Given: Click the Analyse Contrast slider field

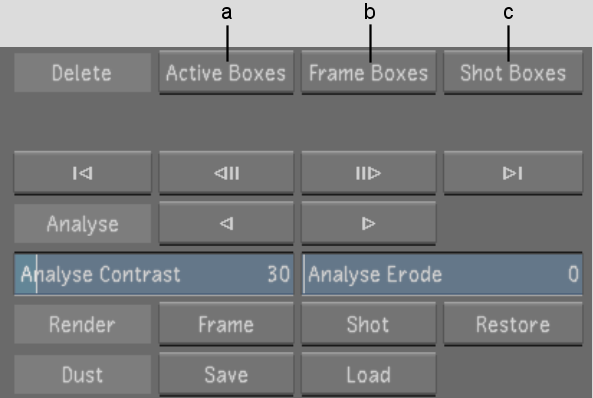Looking at the screenshot, I should click(154, 274).
